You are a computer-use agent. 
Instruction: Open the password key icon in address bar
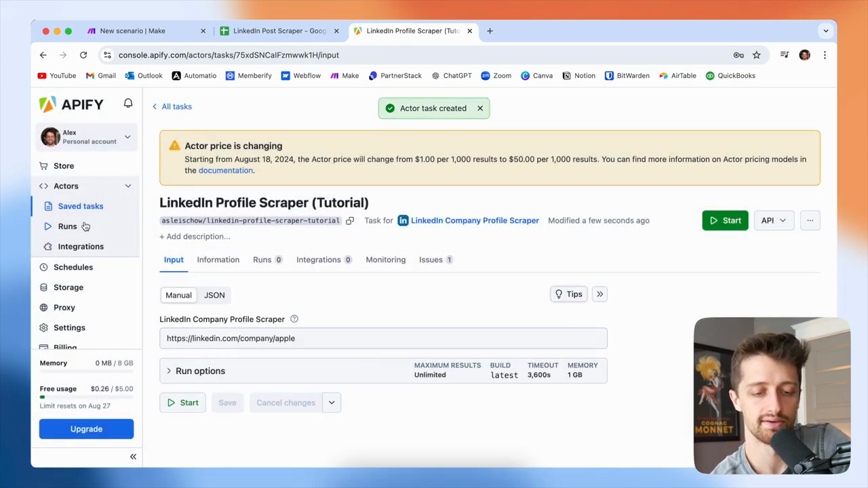pyautogui.click(x=738, y=55)
